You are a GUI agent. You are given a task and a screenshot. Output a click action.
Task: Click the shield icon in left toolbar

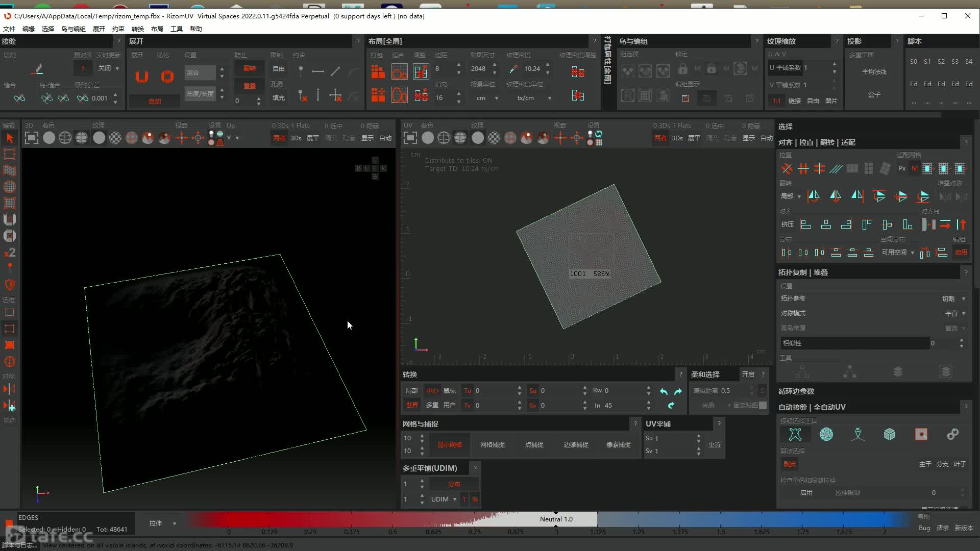click(x=10, y=285)
